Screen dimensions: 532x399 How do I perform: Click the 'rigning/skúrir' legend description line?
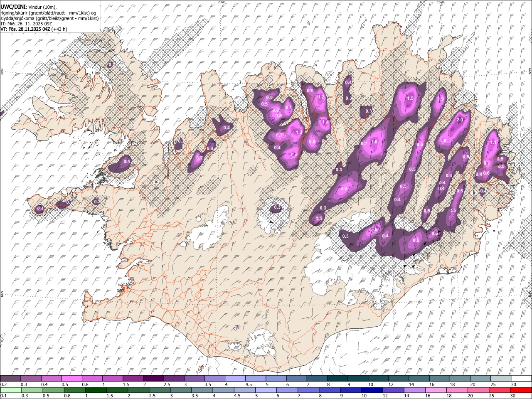48,13
